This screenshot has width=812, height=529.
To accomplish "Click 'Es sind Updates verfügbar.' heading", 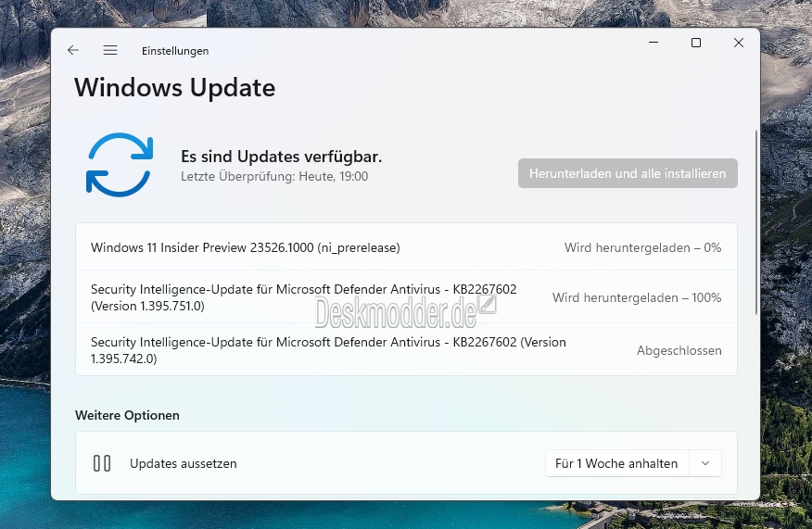I will [281, 157].
